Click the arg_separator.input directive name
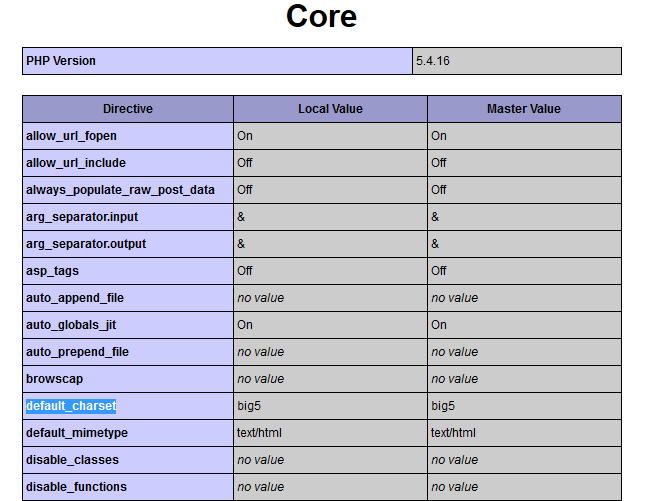 pyautogui.click(x=77, y=217)
